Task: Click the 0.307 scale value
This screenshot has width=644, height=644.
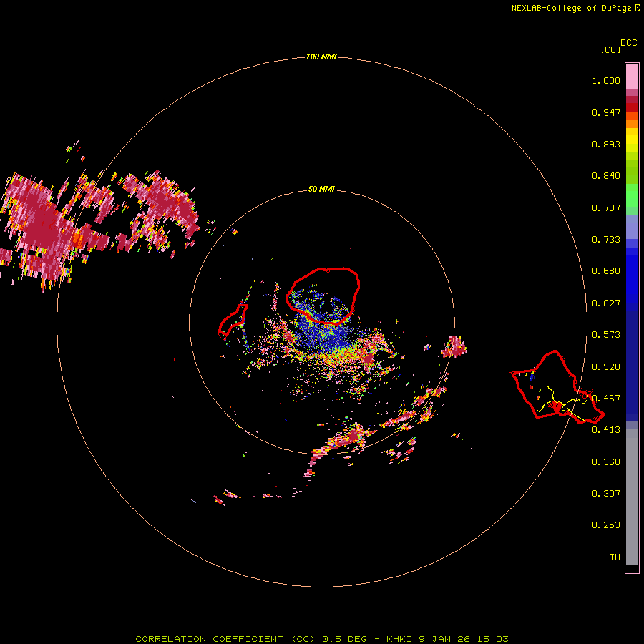Action: point(606,494)
